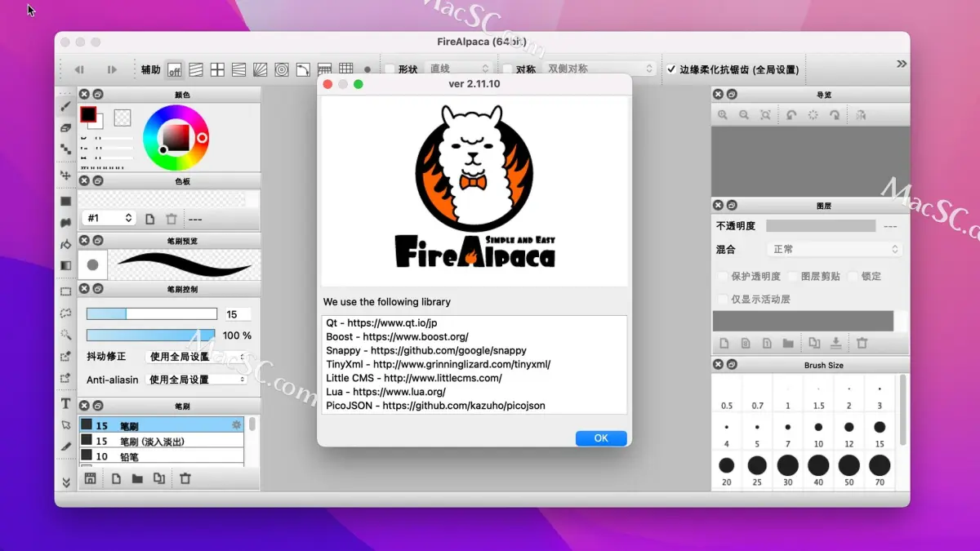The image size is (980, 551).
Task: Select the 铅笔 brush
Action: pyautogui.click(x=162, y=456)
